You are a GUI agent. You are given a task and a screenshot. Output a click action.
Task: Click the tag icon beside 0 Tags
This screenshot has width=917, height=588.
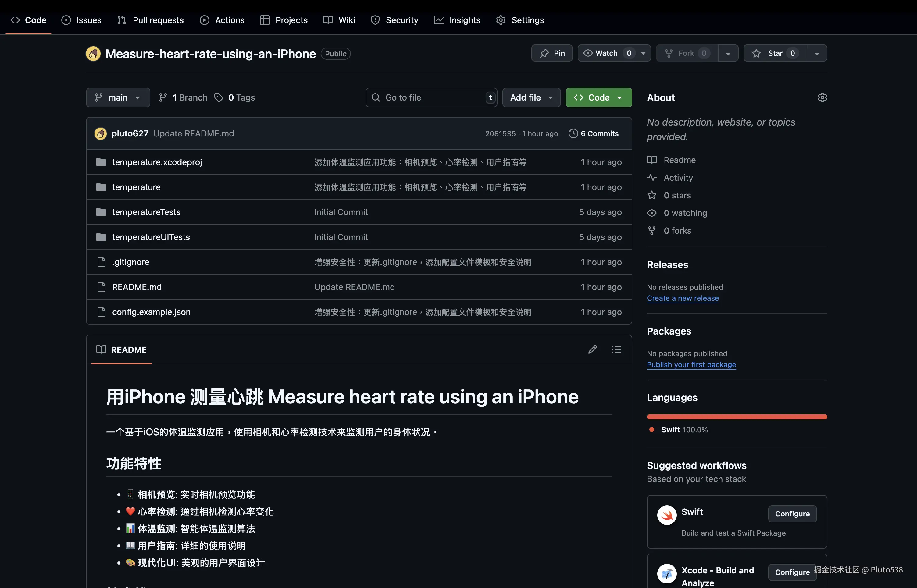tap(219, 98)
